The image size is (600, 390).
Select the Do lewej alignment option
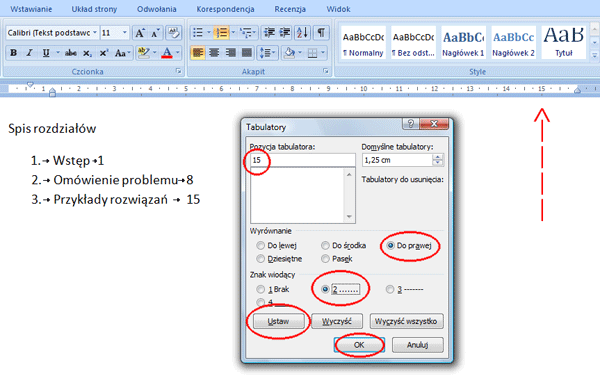(261, 246)
